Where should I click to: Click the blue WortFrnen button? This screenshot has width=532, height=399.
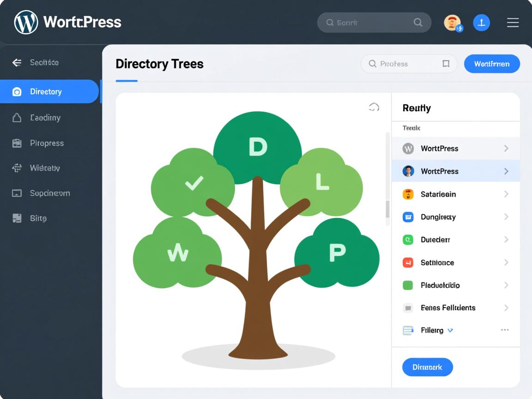point(492,64)
